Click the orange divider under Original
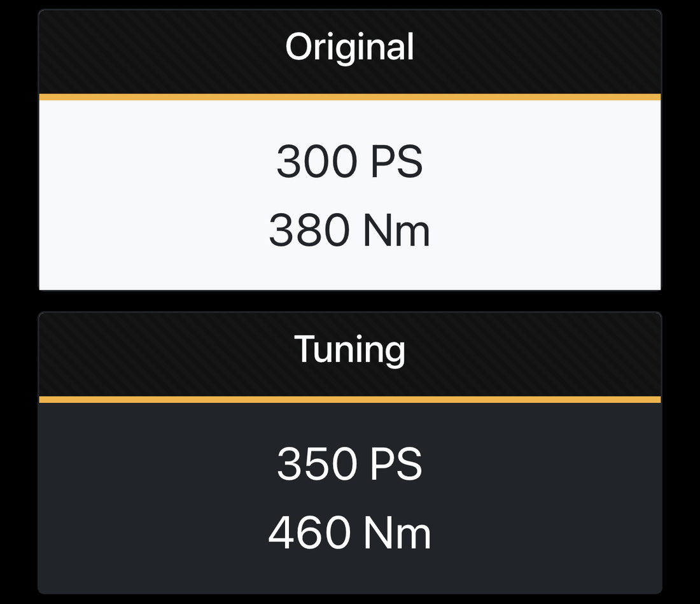This screenshot has width=700, height=604. pos(349,97)
